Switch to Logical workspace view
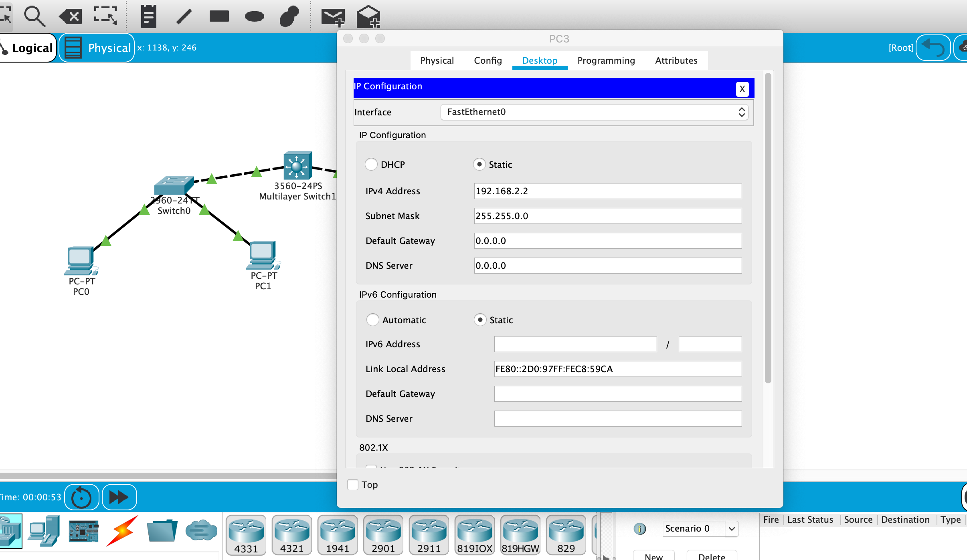 tap(27, 48)
